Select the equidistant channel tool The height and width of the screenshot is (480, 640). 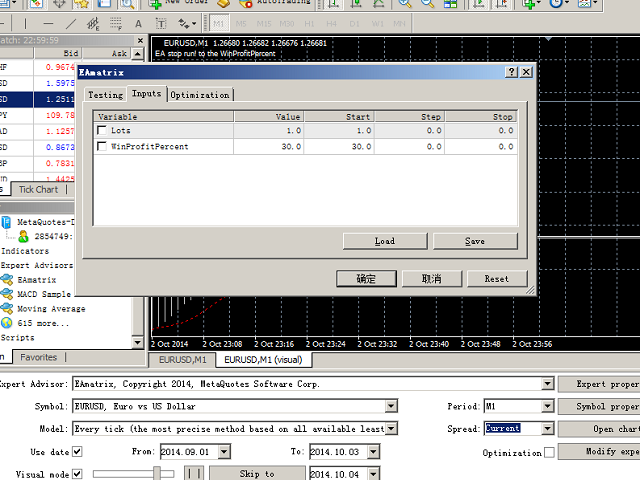[x=93, y=24]
